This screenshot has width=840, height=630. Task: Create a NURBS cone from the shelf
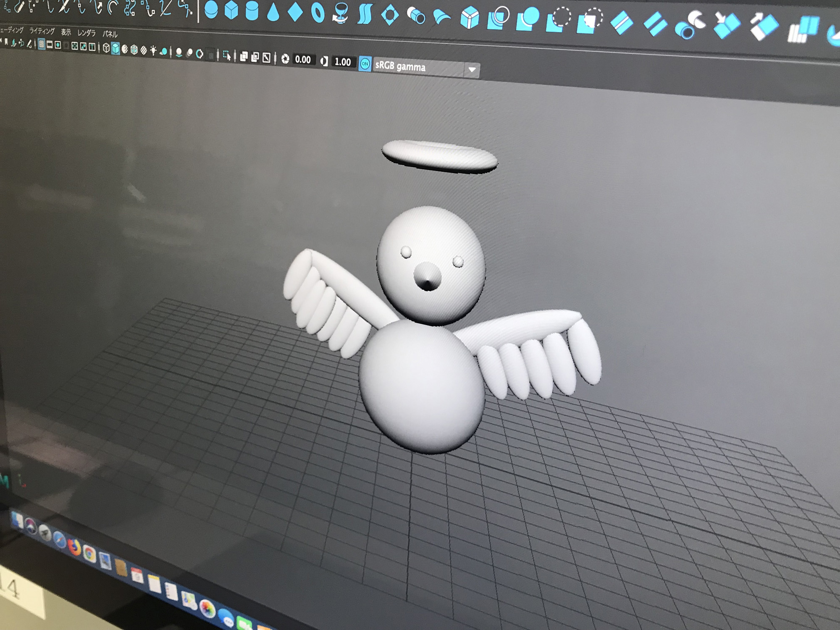pos(273,12)
